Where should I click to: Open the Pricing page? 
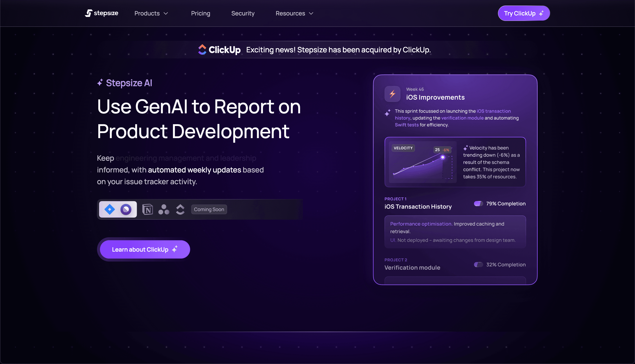[201, 13]
